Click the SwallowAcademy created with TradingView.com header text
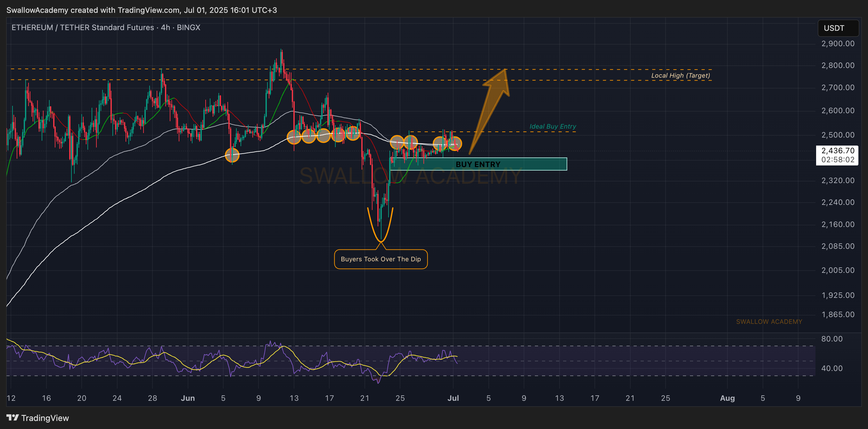 (142, 10)
